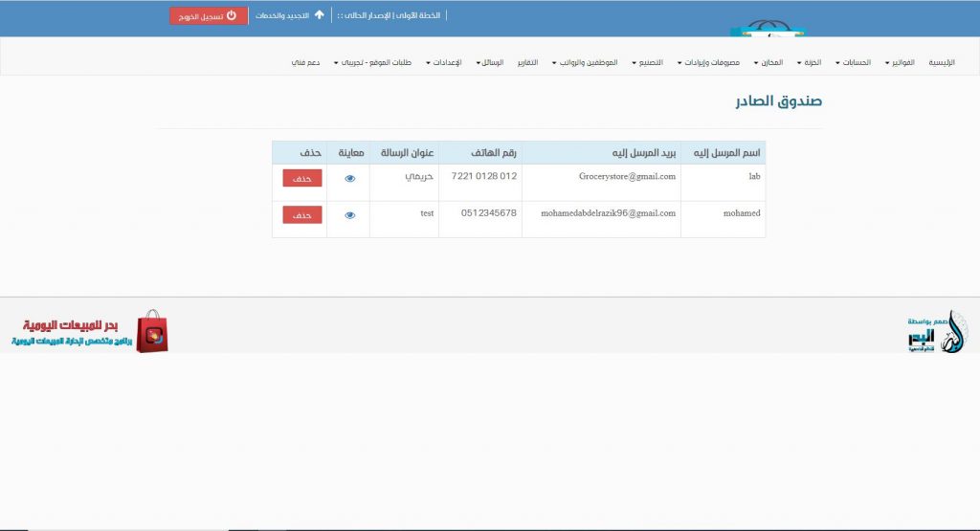Open the طلبات الموقع - تجريبى menu
This screenshot has height=531, width=980.
[372, 62]
